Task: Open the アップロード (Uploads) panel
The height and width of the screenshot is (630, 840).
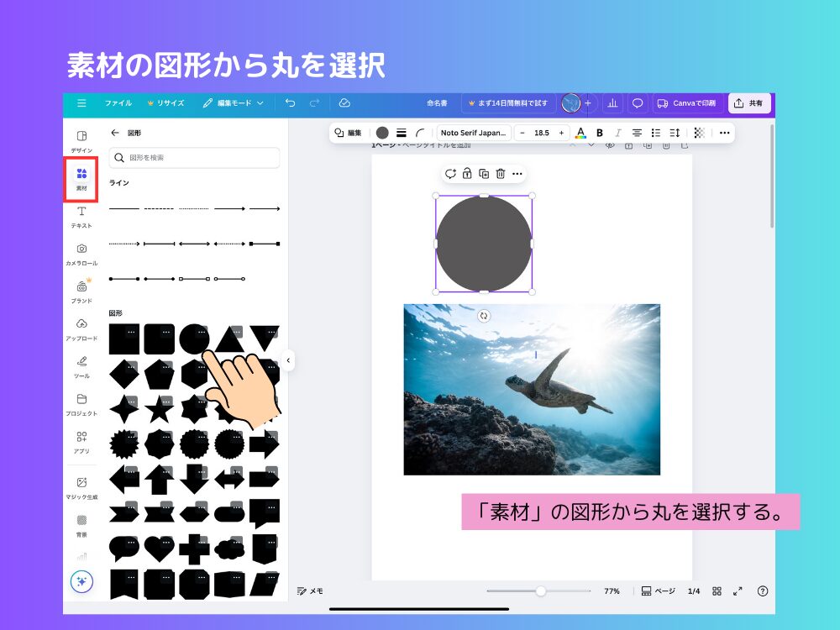Action: (81, 330)
